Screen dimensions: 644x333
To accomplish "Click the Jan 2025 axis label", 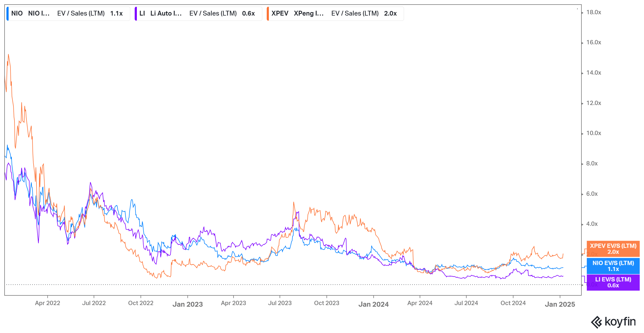I will pos(560,304).
